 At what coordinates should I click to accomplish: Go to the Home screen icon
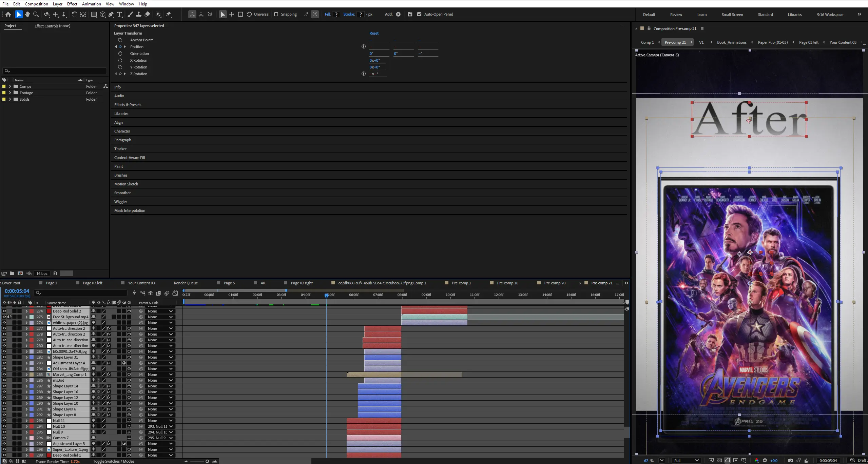[8, 14]
